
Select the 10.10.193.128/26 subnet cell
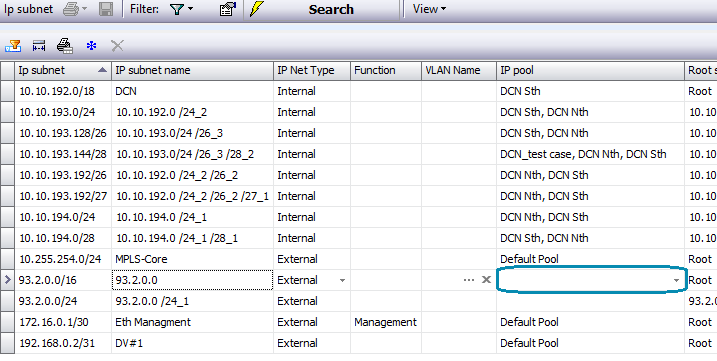(x=63, y=133)
